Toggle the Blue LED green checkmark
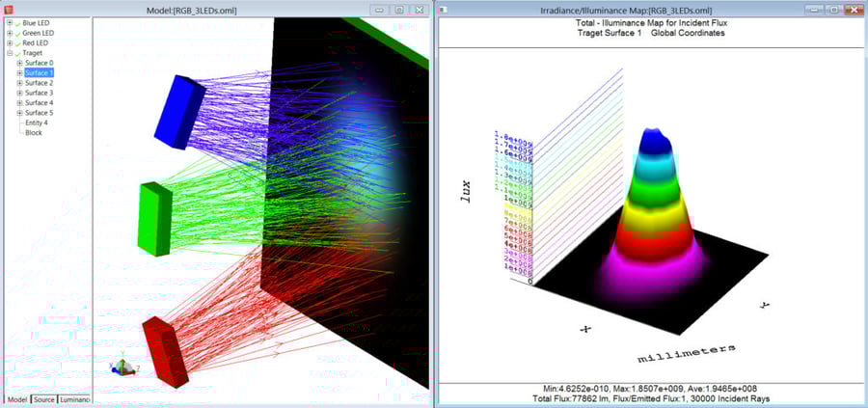Viewport: 868px width, 408px height. [x=17, y=22]
